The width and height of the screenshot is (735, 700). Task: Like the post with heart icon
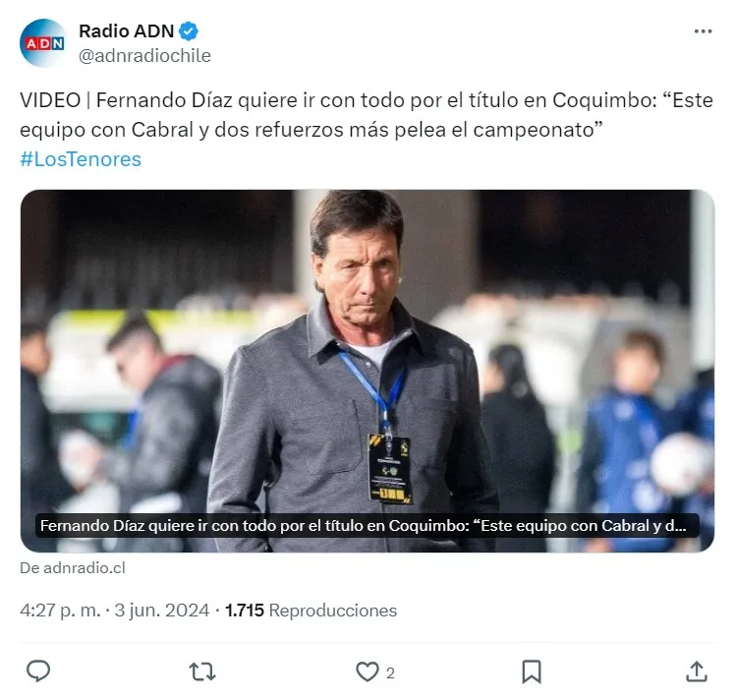coord(367,671)
